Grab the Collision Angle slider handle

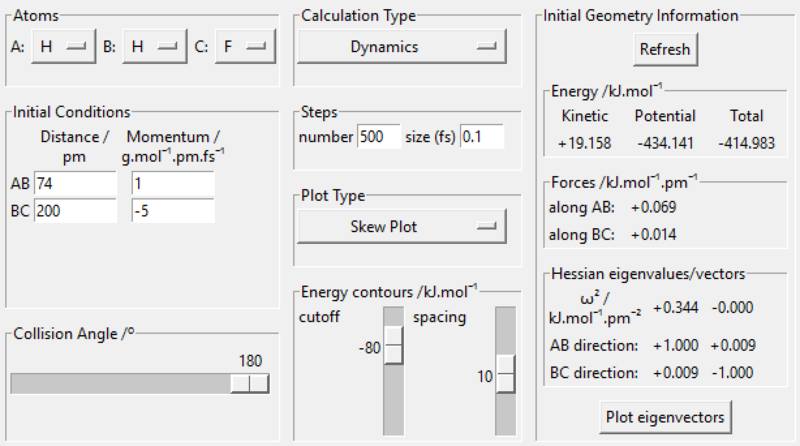[249, 383]
